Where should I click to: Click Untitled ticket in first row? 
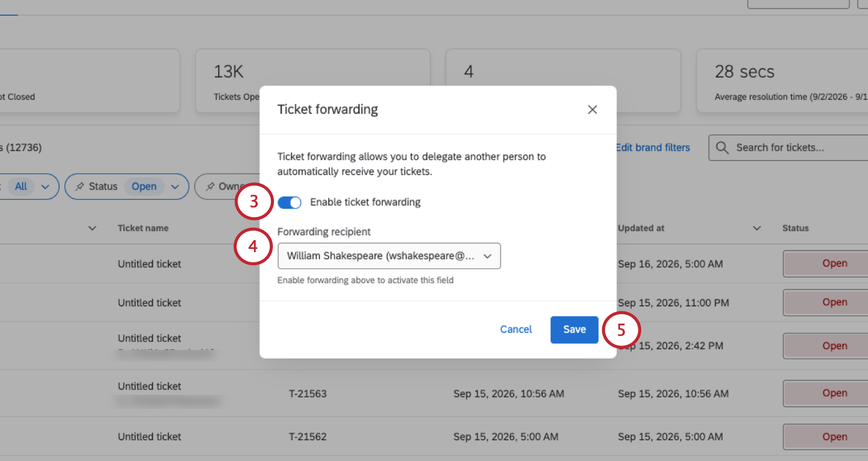tap(149, 264)
